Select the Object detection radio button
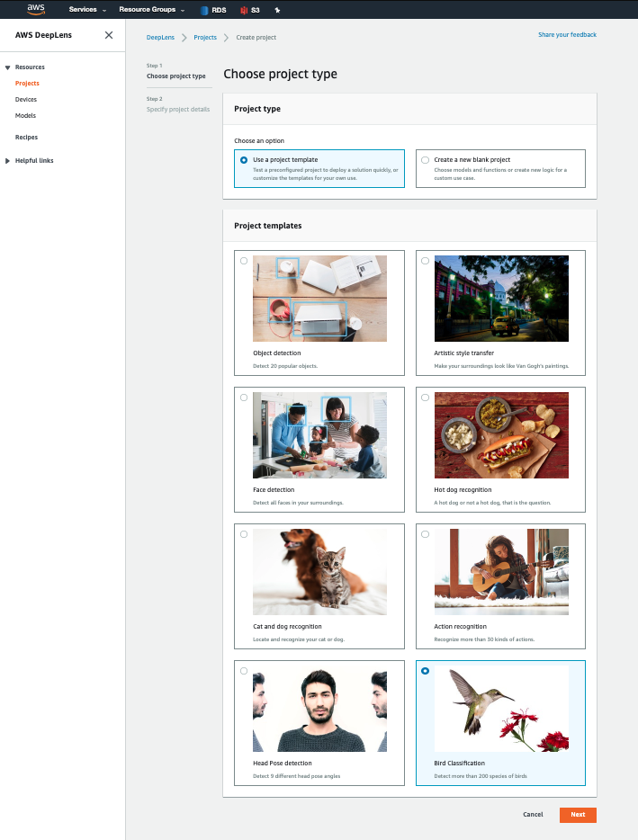This screenshot has width=638, height=840. (244, 261)
